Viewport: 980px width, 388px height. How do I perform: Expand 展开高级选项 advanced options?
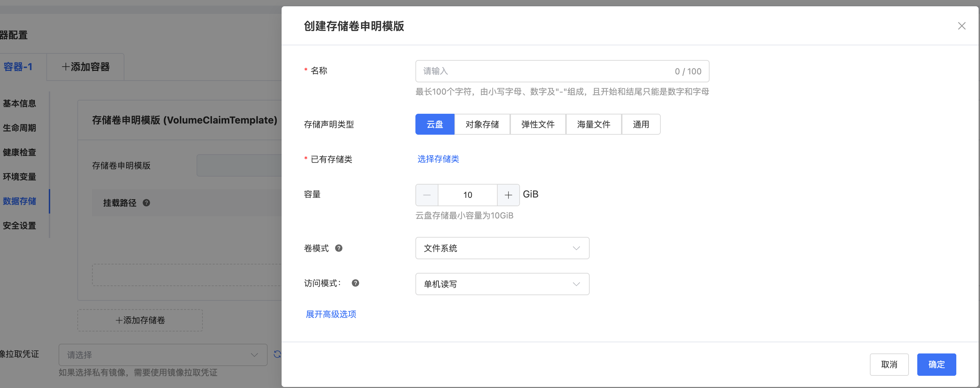point(331,314)
